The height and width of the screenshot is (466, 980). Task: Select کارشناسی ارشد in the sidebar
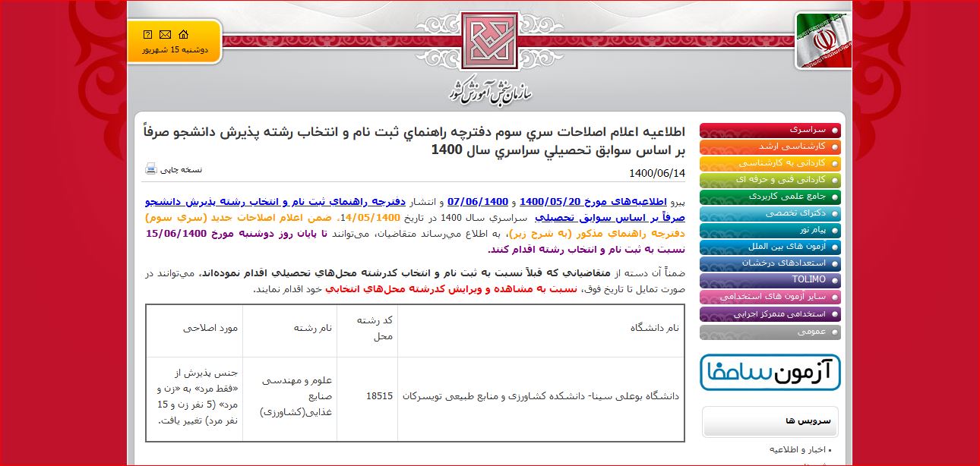pos(790,147)
